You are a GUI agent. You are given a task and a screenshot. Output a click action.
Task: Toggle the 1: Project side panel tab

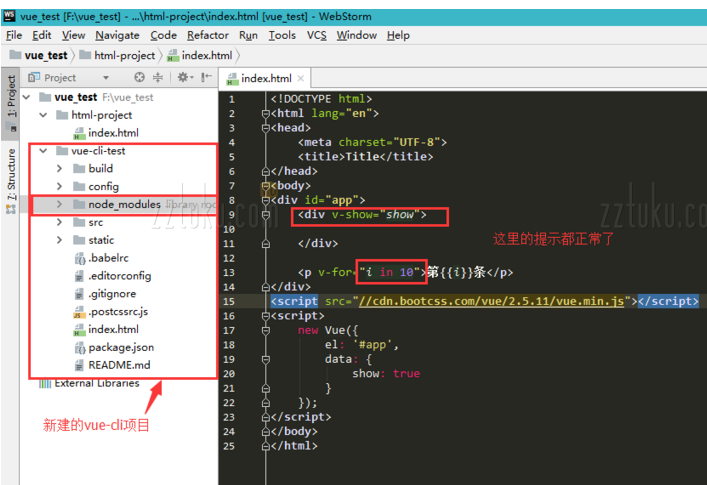tap(11, 97)
